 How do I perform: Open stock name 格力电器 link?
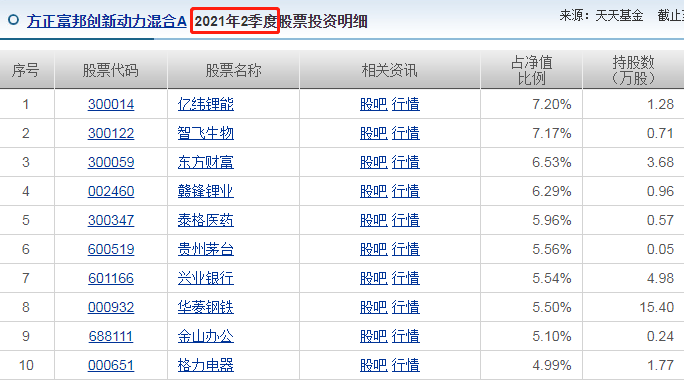click(x=205, y=365)
